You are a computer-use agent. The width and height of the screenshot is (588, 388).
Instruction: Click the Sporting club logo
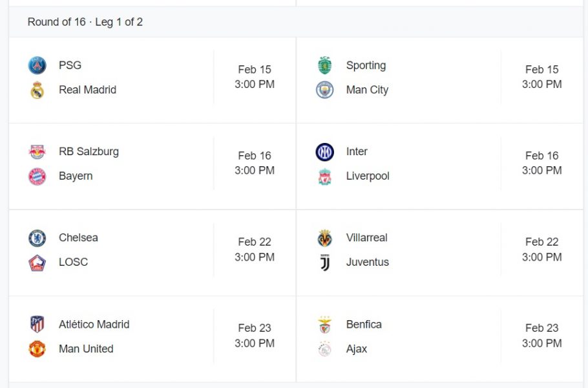pyautogui.click(x=324, y=65)
